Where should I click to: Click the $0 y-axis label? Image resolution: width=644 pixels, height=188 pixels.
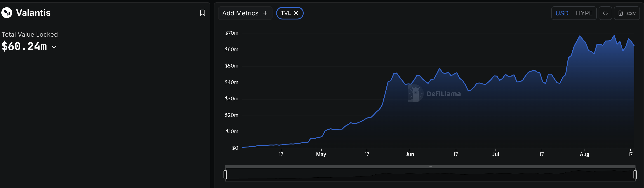click(x=235, y=148)
